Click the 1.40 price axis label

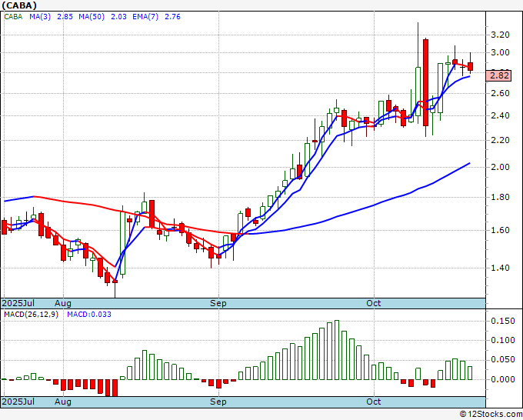click(500, 268)
